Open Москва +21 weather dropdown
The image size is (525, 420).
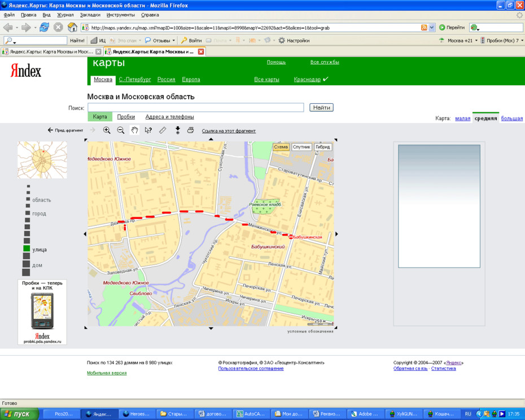(476, 41)
